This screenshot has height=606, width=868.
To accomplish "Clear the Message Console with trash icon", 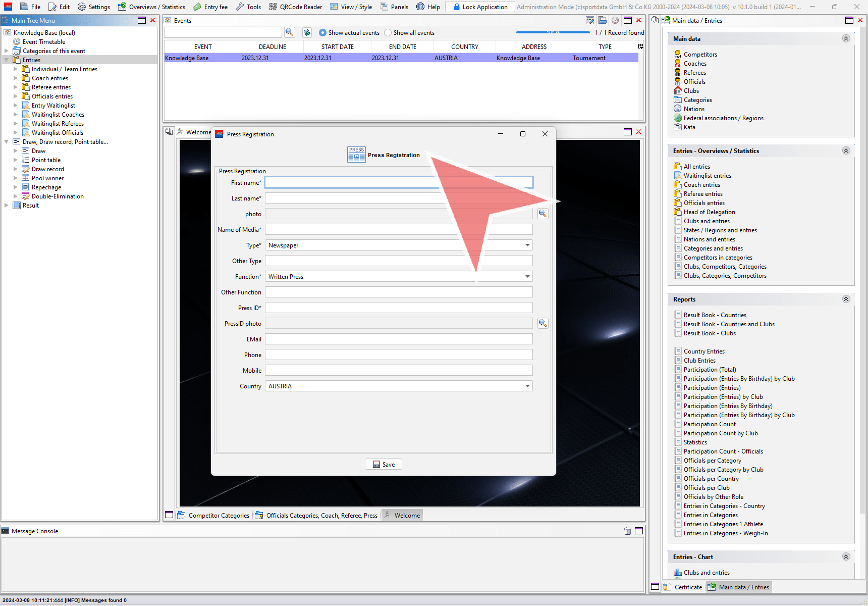I will click(627, 531).
